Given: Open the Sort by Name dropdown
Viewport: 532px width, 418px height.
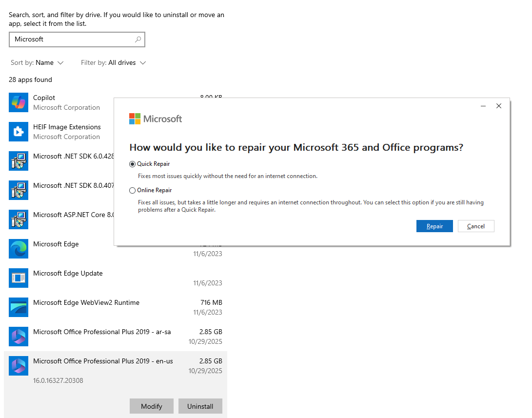Looking at the screenshot, I should pos(37,63).
